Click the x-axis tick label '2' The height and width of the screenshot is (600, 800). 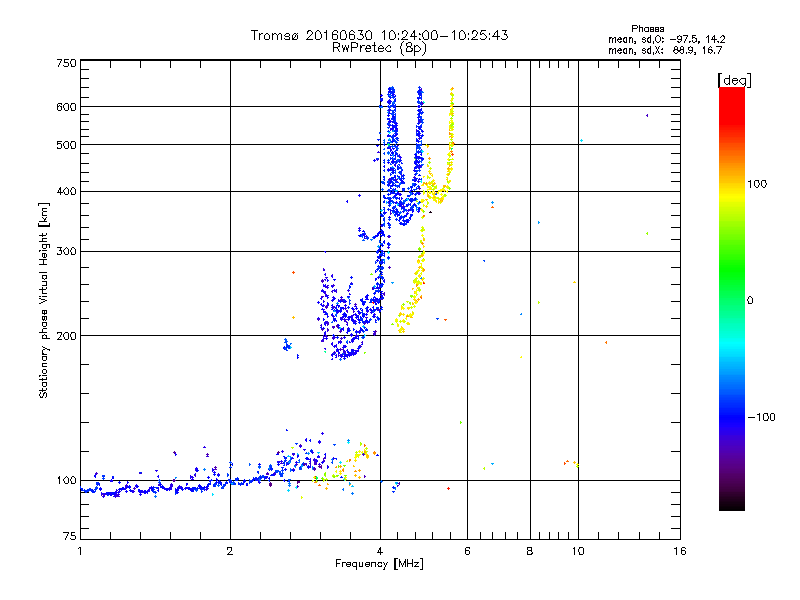coord(230,551)
